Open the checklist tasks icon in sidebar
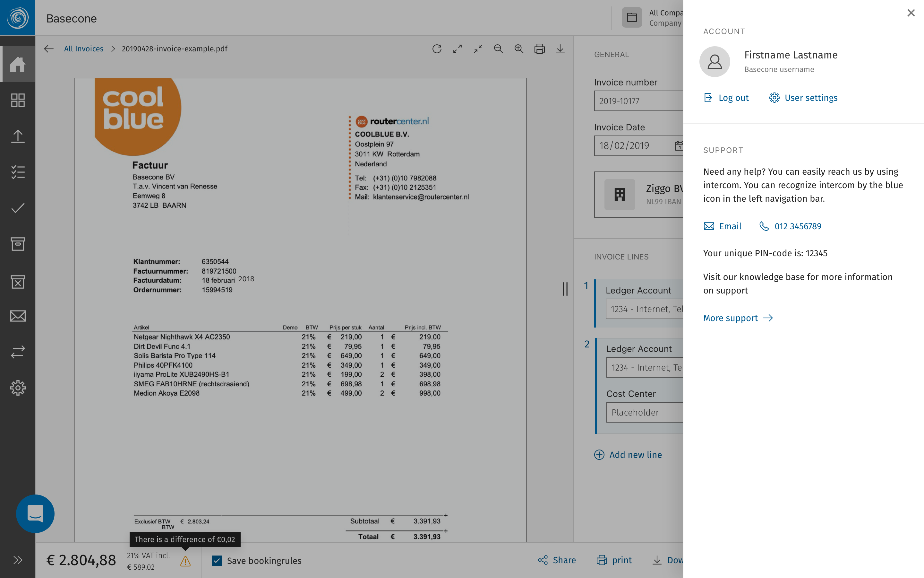The height and width of the screenshot is (578, 924). pyautogui.click(x=18, y=172)
